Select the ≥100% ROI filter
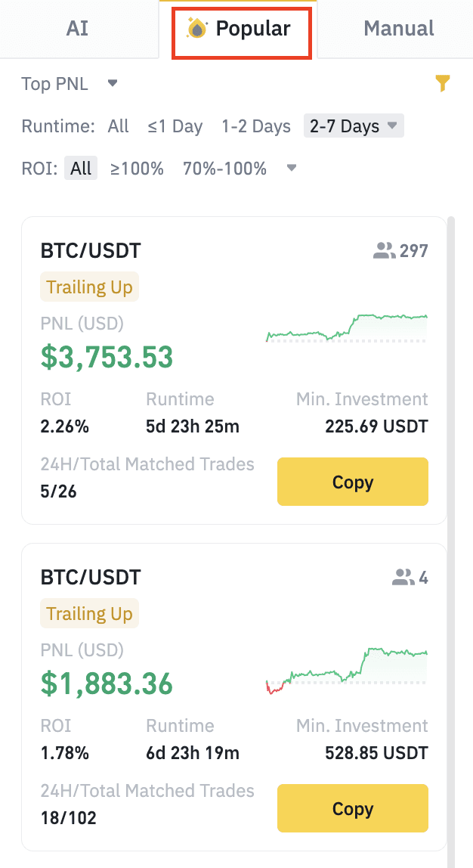Viewport: 473px width, 868px height. 137,169
